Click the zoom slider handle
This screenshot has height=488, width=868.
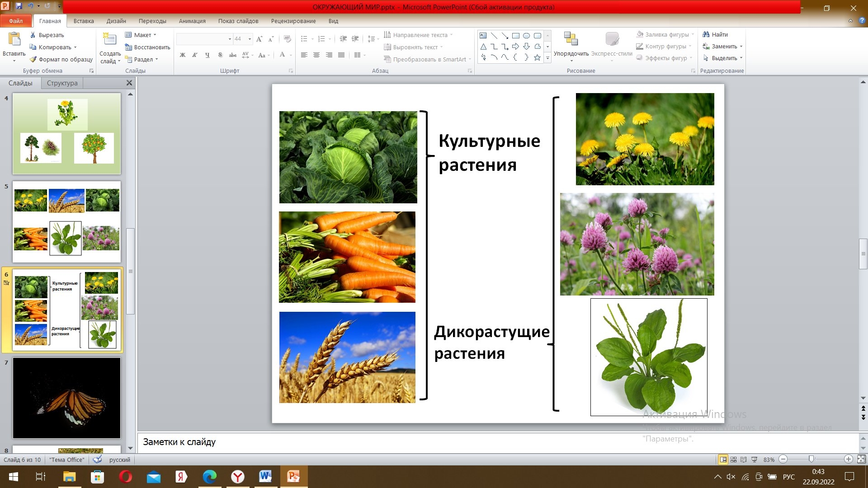pos(811,459)
